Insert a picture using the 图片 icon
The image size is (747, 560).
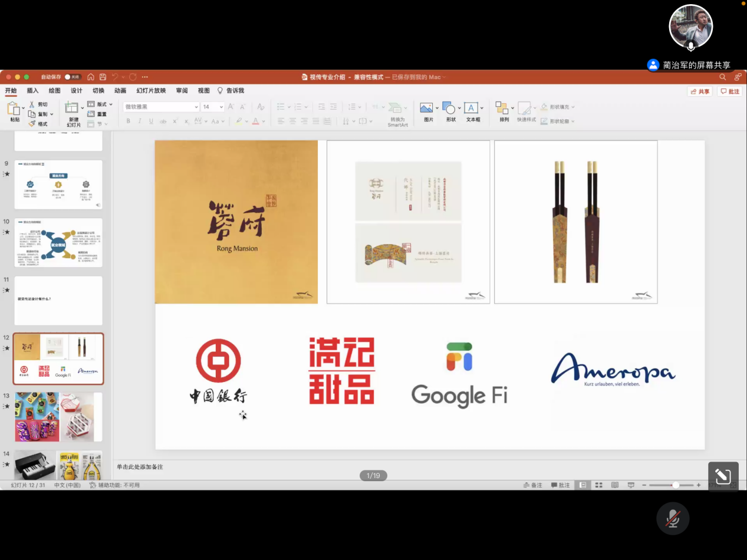pos(427,109)
